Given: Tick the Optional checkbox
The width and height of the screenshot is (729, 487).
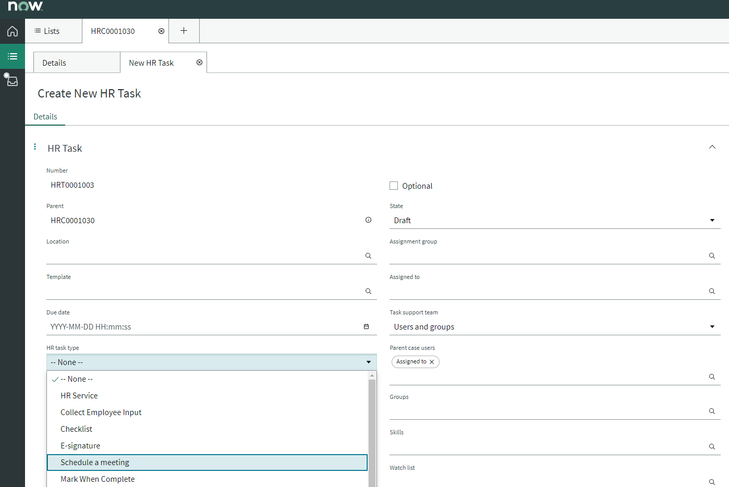Looking at the screenshot, I should click(x=393, y=186).
